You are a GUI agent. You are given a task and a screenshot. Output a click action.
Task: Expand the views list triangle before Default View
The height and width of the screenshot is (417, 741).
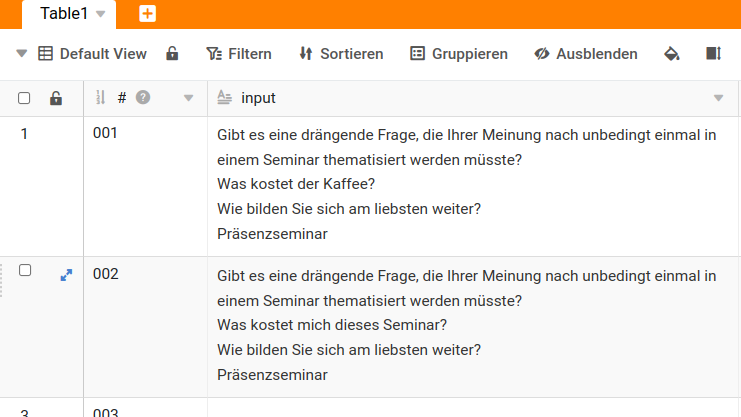pos(22,54)
